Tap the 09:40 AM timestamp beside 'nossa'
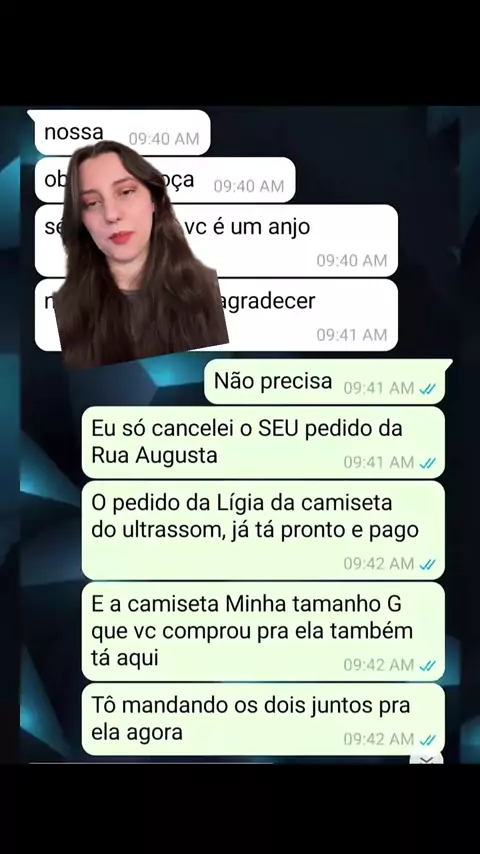Image resolution: width=480 pixels, height=854 pixels. (x=164, y=139)
